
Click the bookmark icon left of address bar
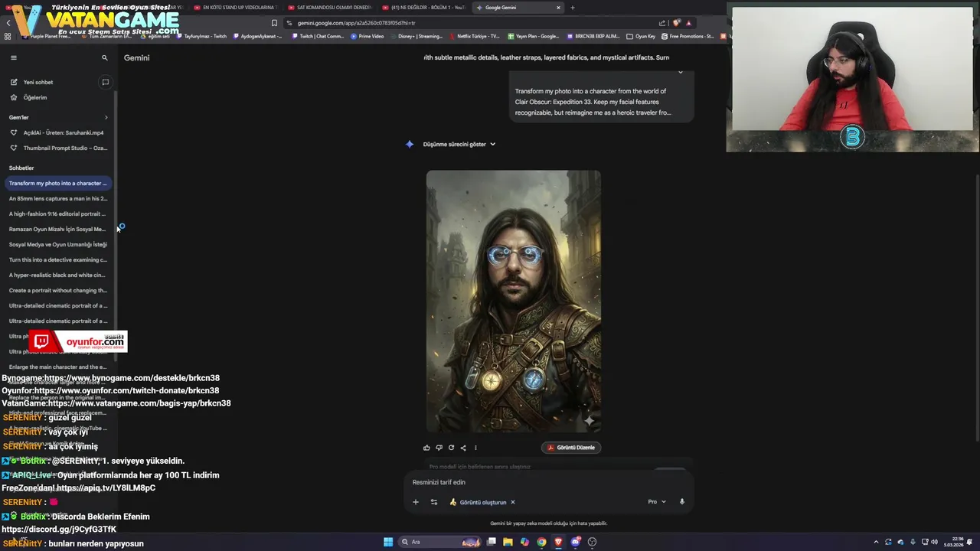274,23
